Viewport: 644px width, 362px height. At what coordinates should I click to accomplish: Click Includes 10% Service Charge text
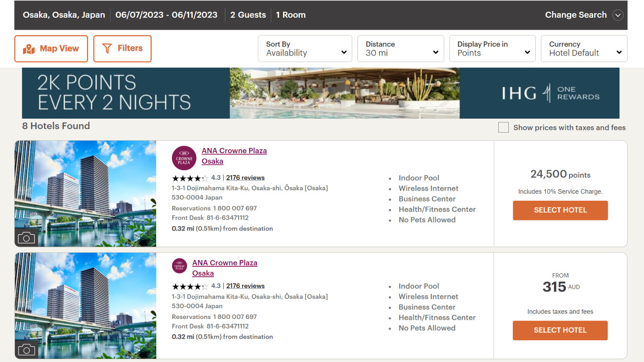point(560,191)
